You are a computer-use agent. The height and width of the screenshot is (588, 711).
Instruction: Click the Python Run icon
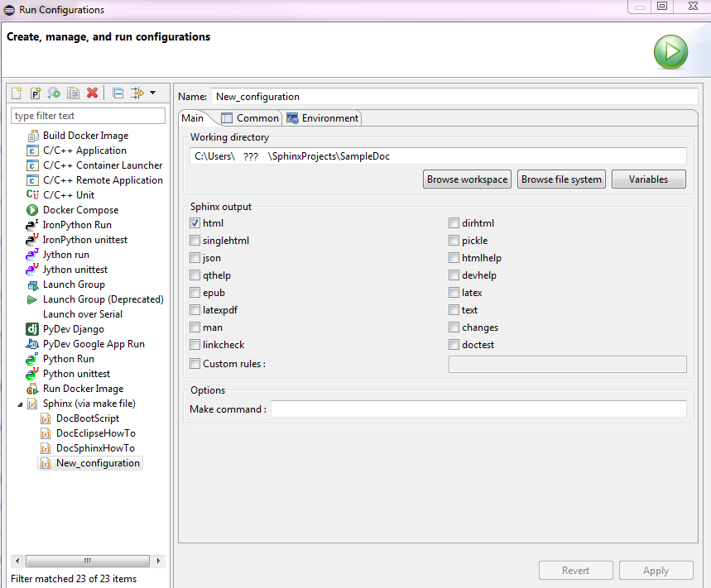31,359
